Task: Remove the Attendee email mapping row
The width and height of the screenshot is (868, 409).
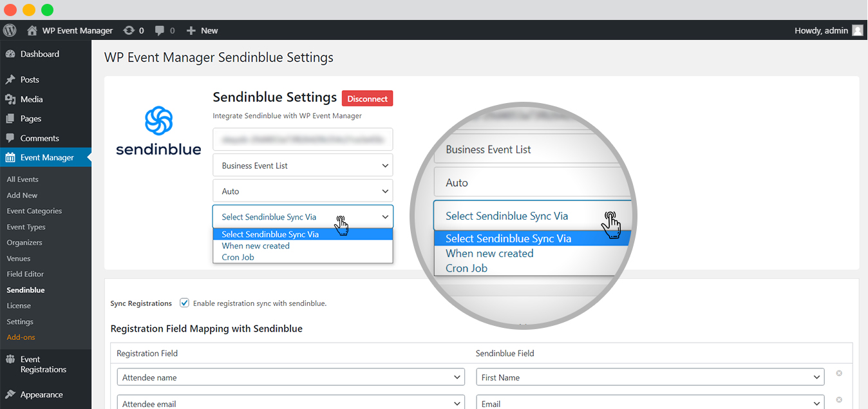Action: (839, 400)
